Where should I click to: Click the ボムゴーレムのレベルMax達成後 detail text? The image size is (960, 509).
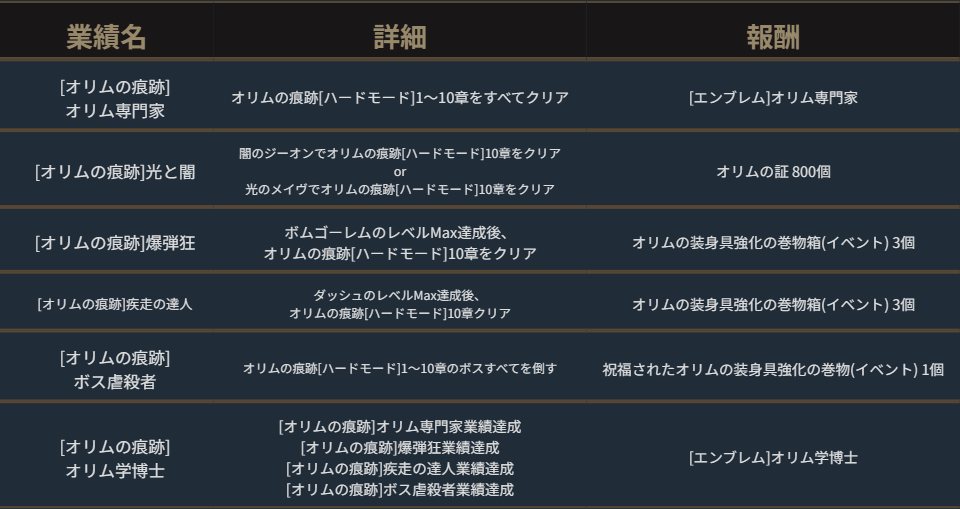tap(399, 234)
